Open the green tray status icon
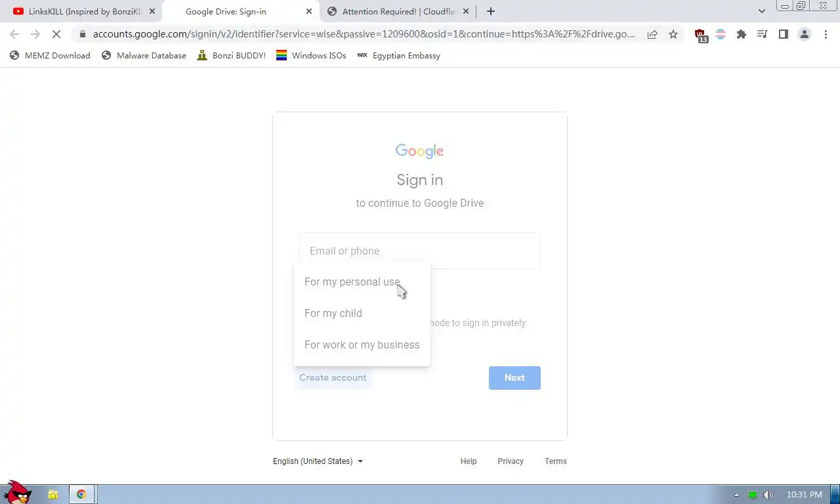Viewport: 840px width, 504px height. point(752,495)
